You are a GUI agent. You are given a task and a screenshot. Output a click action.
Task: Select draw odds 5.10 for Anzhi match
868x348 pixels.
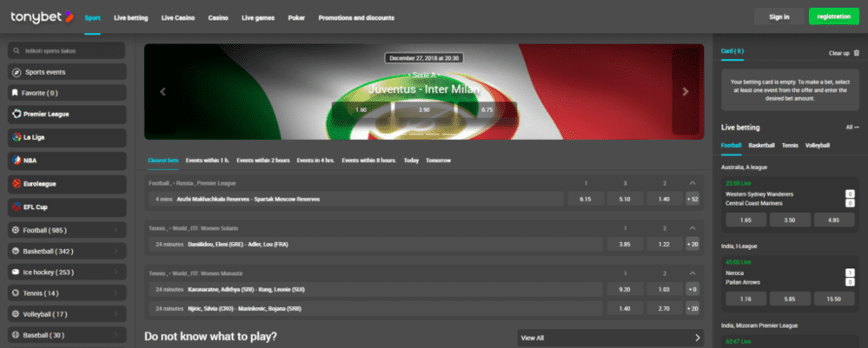point(625,199)
